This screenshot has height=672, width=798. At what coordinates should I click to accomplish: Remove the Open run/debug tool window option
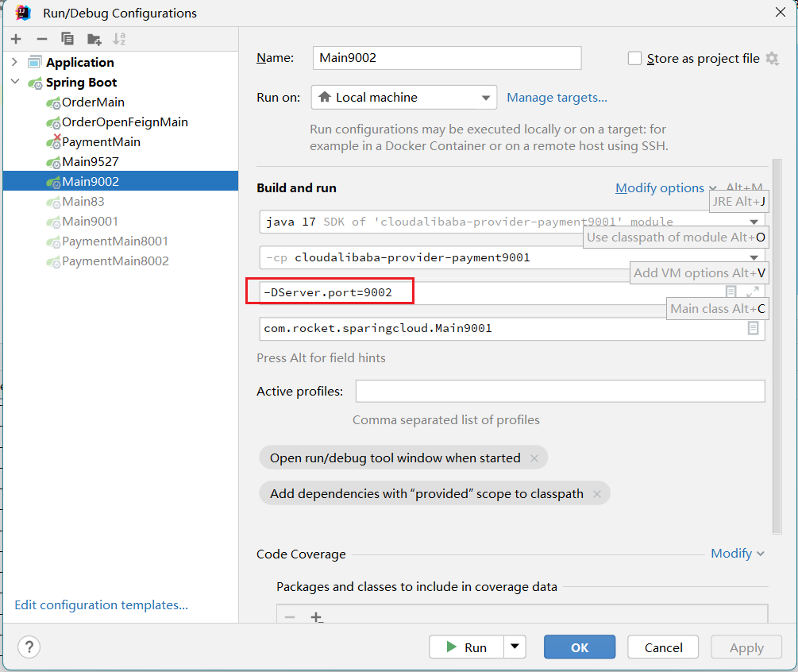[x=534, y=458]
